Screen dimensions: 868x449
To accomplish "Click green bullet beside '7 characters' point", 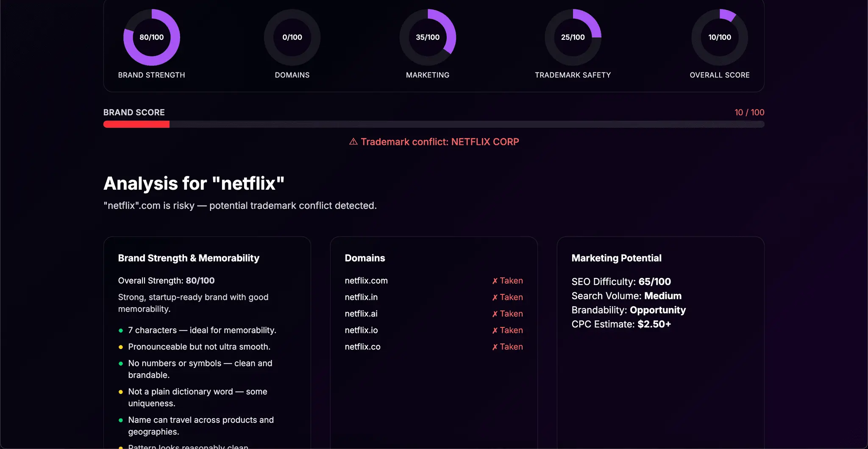I will pos(121,330).
